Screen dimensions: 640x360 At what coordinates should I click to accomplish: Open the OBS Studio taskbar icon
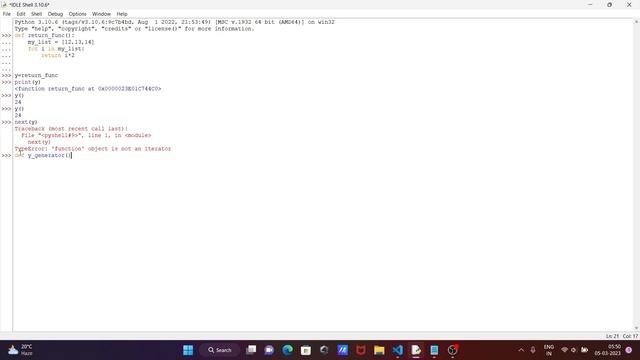point(453,350)
